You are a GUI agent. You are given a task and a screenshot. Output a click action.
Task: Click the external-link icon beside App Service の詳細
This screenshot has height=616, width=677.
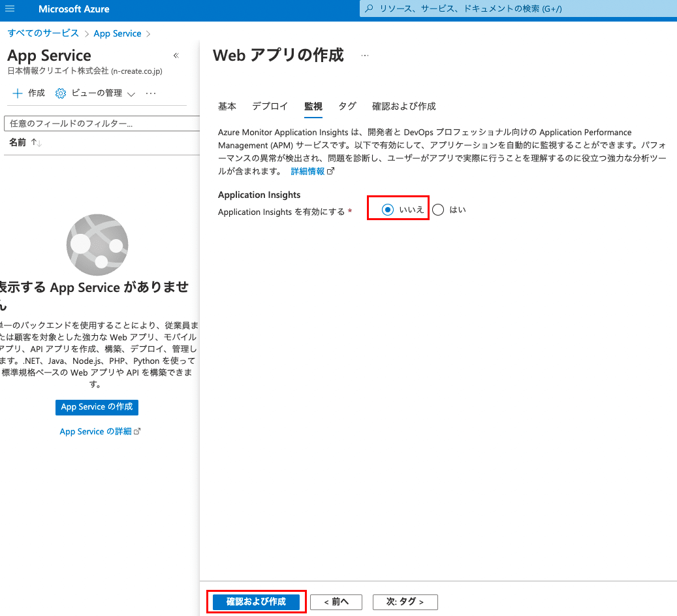137,431
